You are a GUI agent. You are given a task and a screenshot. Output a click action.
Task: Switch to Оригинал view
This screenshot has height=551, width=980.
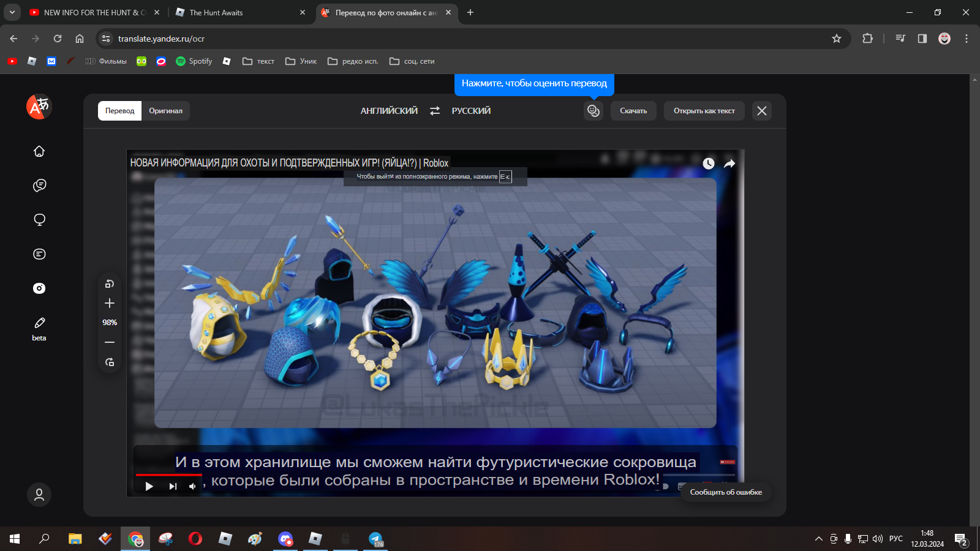pyautogui.click(x=165, y=111)
